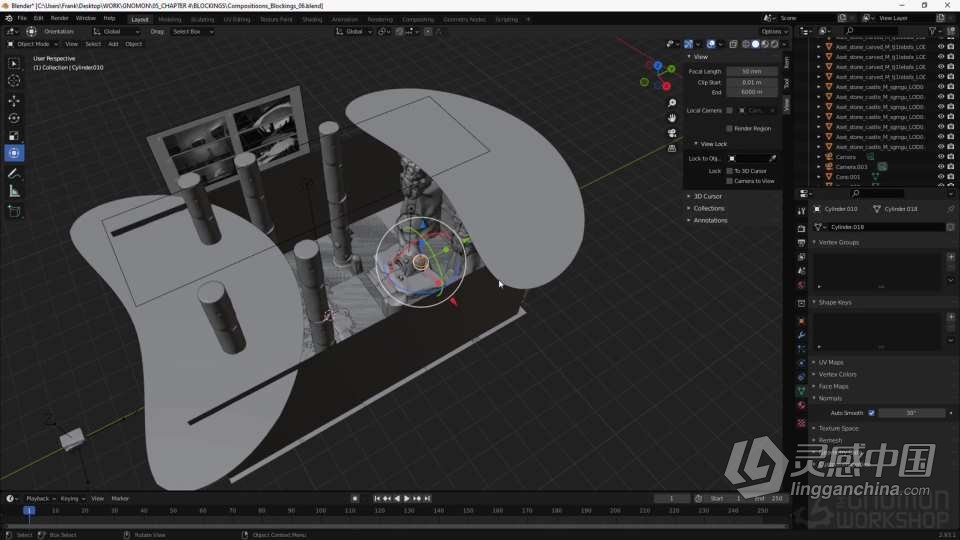960x540 pixels.
Task: Open the Render menu
Action: click(59, 18)
